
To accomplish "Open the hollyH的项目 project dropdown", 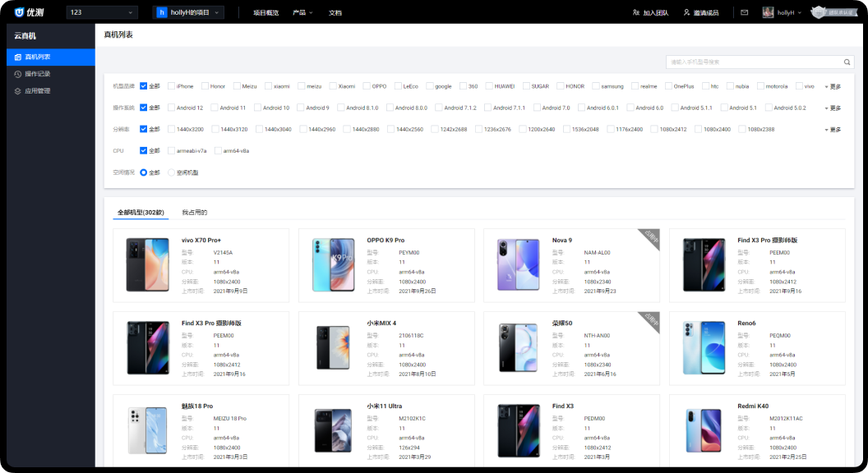I will point(188,12).
